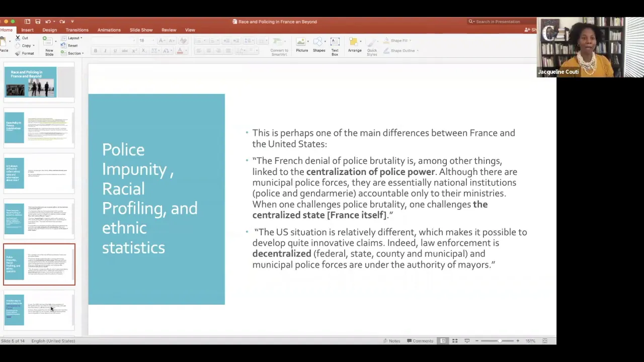Viewport: 644px width, 362px height.
Task: Toggle Strikethrough formatting
Action: tap(124, 51)
